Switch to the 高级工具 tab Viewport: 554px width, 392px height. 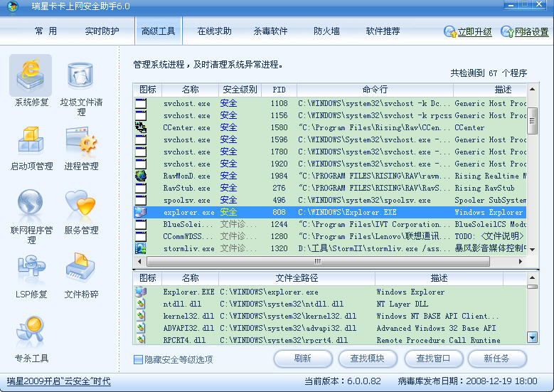pyautogui.click(x=159, y=31)
